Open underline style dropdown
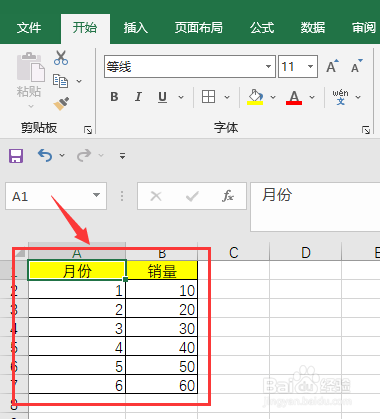 point(181,97)
